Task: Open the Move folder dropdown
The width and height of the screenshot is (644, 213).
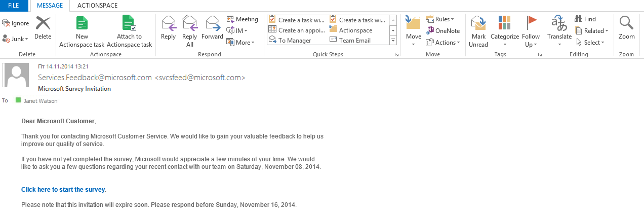Action: coord(414,31)
